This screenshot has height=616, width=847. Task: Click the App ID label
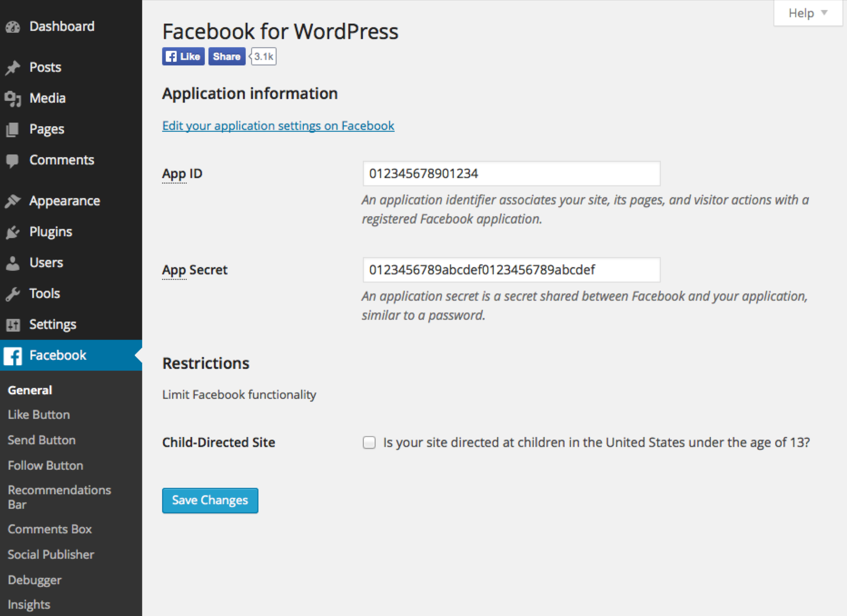(x=182, y=174)
